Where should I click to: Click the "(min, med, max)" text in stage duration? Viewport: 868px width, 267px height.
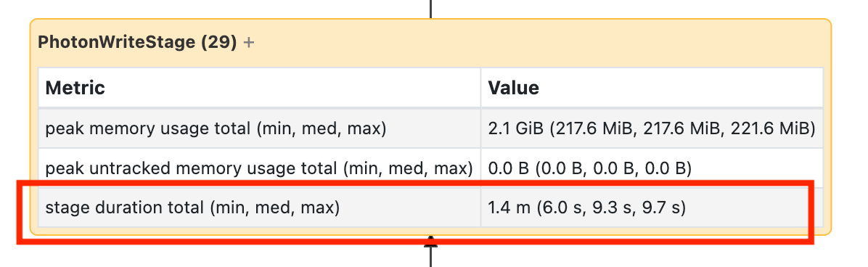(x=274, y=208)
